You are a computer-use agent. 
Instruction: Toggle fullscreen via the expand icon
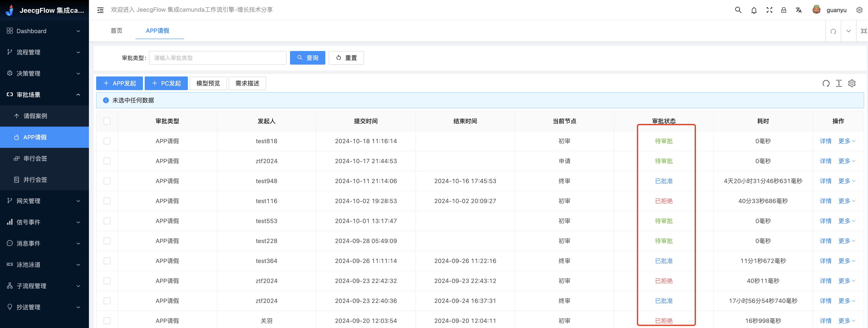coord(769,10)
